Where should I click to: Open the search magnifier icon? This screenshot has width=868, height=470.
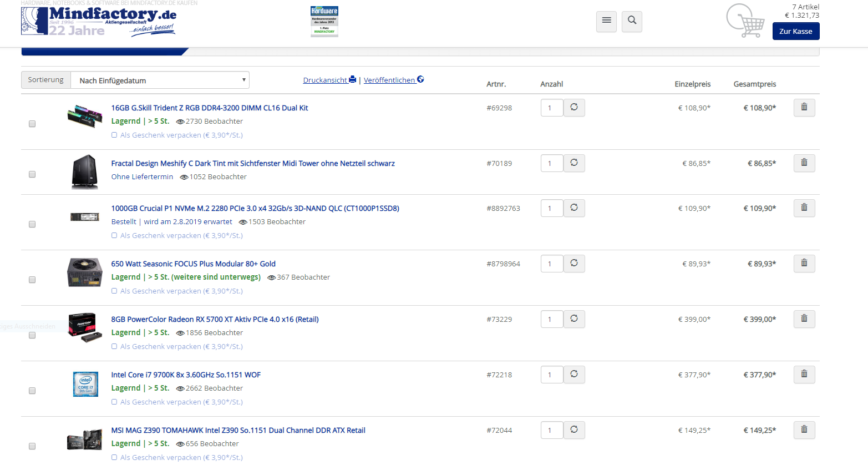pyautogui.click(x=632, y=21)
